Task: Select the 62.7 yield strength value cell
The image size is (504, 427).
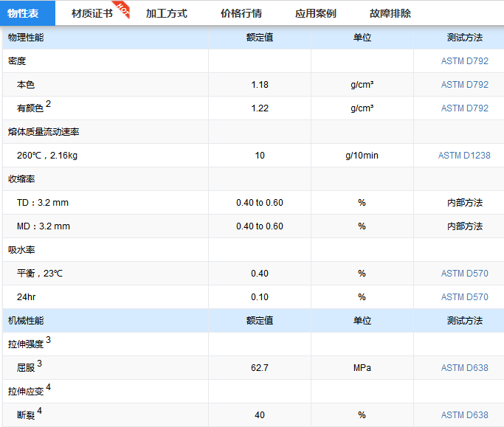Action: point(259,368)
